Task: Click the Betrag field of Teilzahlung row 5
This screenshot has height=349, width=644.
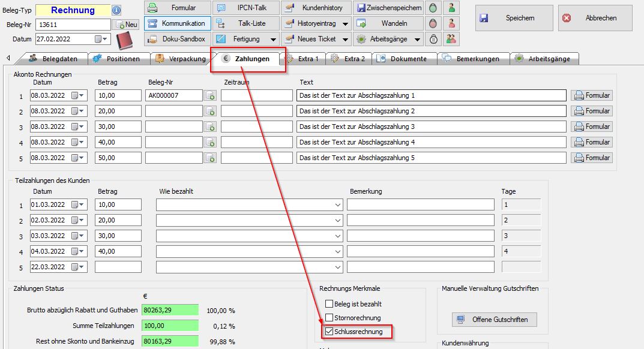Action: pos(118,267)
